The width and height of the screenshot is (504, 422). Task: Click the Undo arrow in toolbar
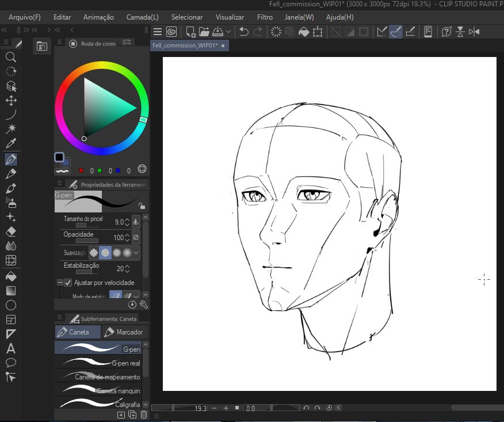[x=244, y=32]
